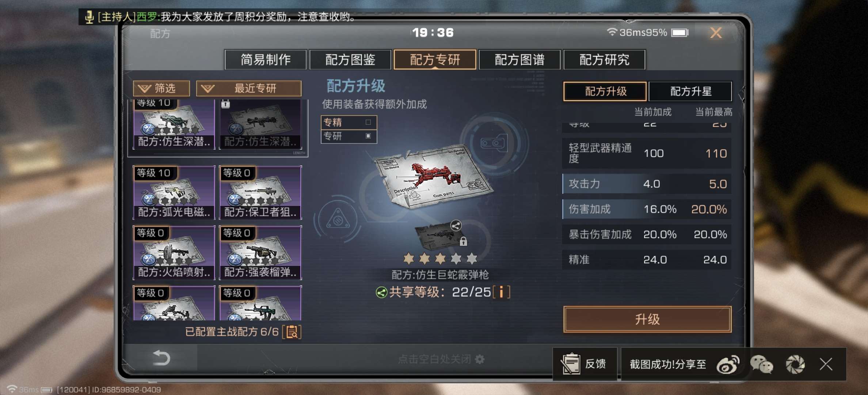The width and height of the screenshot is (868, 395).
Task: Open the 最近专研 sorting dropdown
Action: click(249, 88)
